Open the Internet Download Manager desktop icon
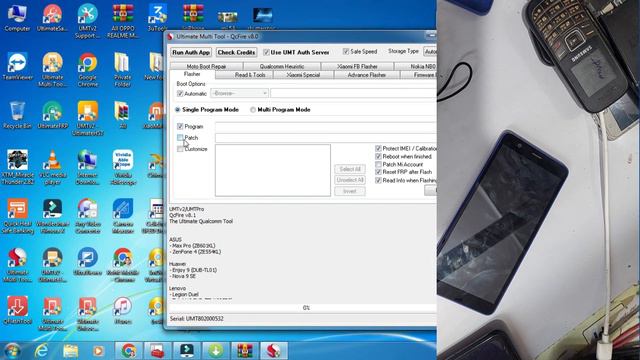 point(87,167)
